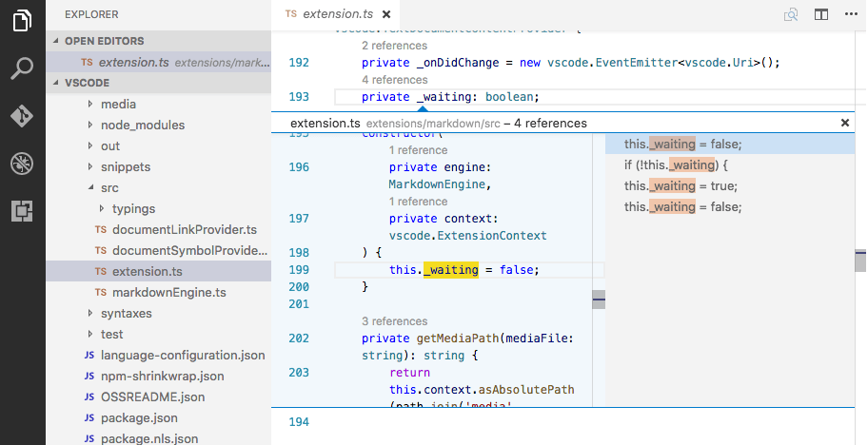The image size is (868, 445).
Task: Click line number 202 in peek gutter
Action: coord(299,339)
